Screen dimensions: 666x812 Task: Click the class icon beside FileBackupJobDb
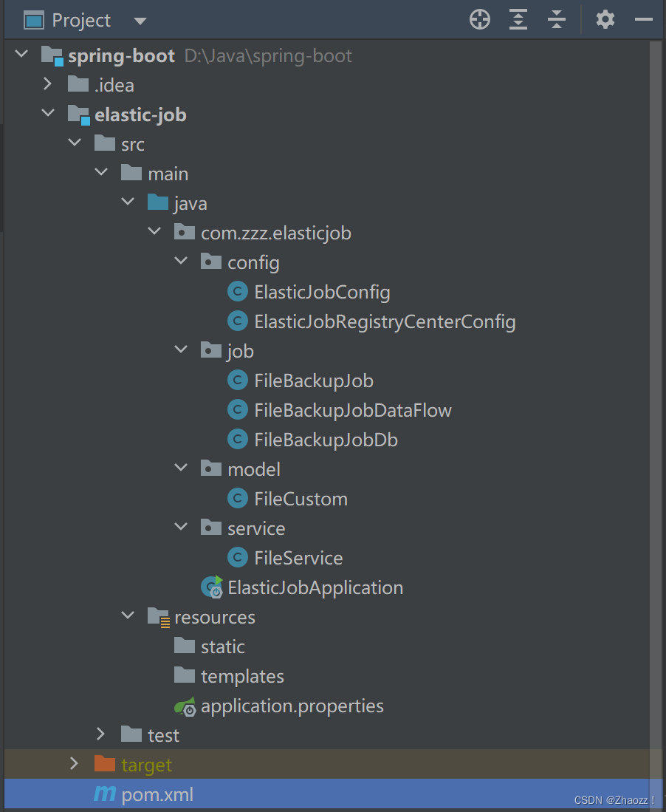point(237,439)
